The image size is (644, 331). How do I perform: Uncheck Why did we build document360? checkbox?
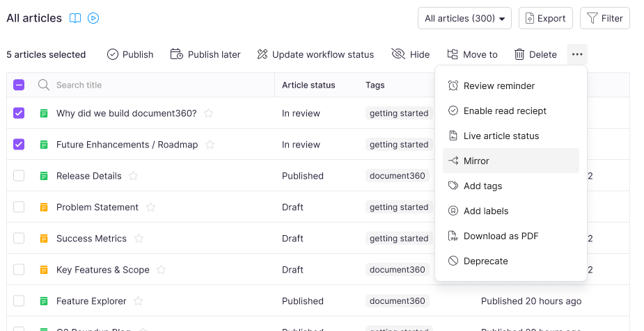point(19,113)
